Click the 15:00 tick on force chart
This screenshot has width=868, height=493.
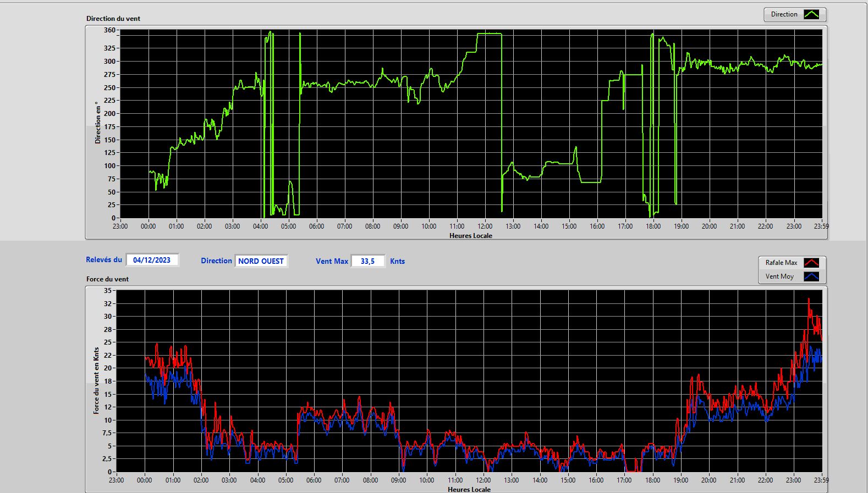[x=568, y=480]
